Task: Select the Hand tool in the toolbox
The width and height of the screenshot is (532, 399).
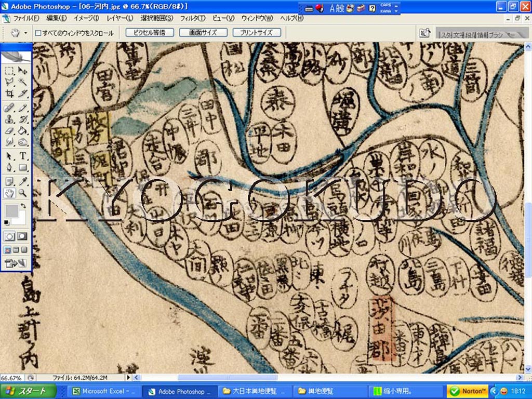Action: pos(9,193)
